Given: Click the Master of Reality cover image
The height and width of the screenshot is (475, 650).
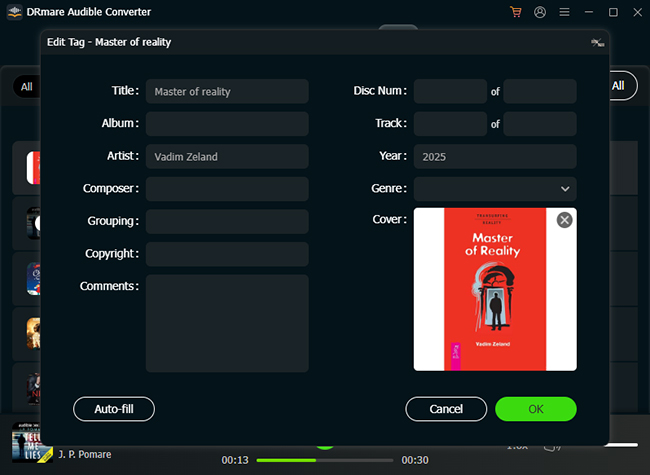Looking at the screenshot, I should (495, 289).
